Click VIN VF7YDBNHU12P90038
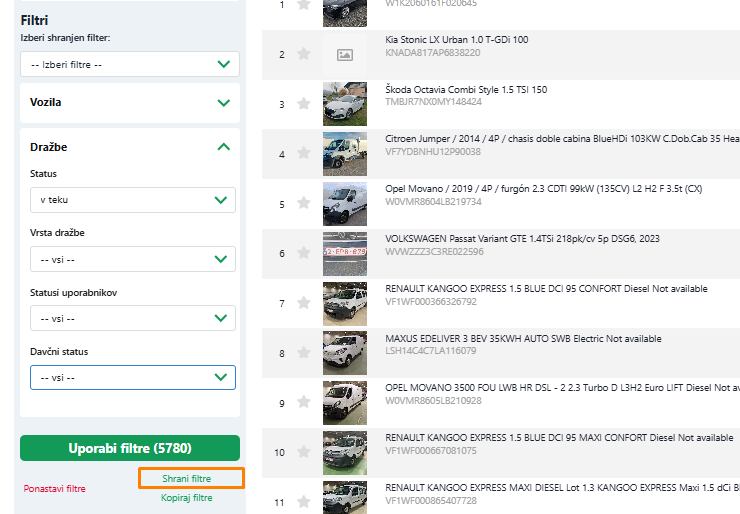This screenshot has height=514, width=740. (x=433, y=152)
